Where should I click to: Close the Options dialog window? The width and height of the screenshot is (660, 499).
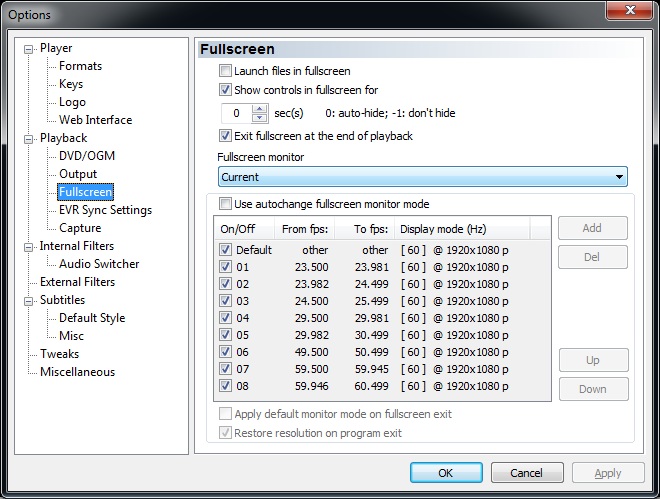point(629,12)
